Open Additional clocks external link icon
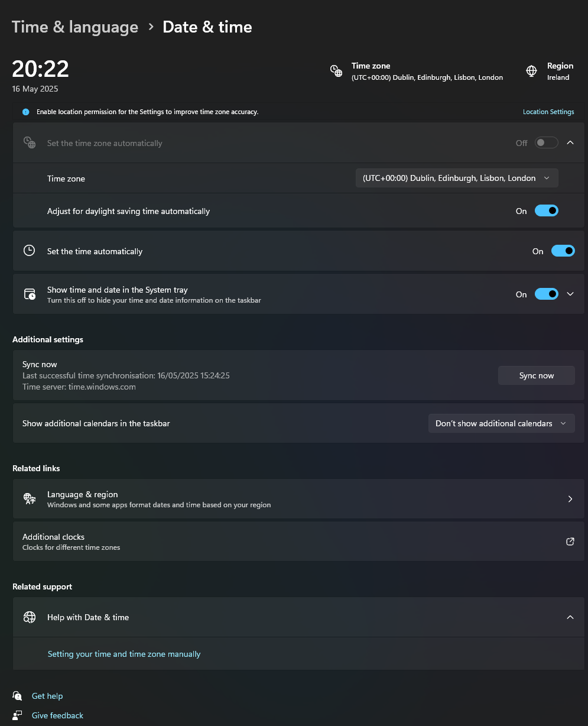This screenshot has height=726, width=588. pyautogui.click(x=570, y=542)
